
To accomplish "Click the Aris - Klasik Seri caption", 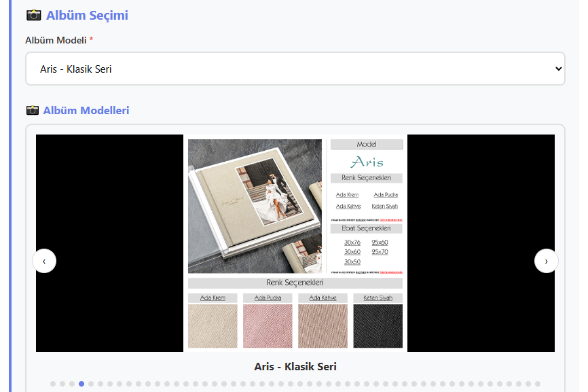I will [x=295, y=367].
